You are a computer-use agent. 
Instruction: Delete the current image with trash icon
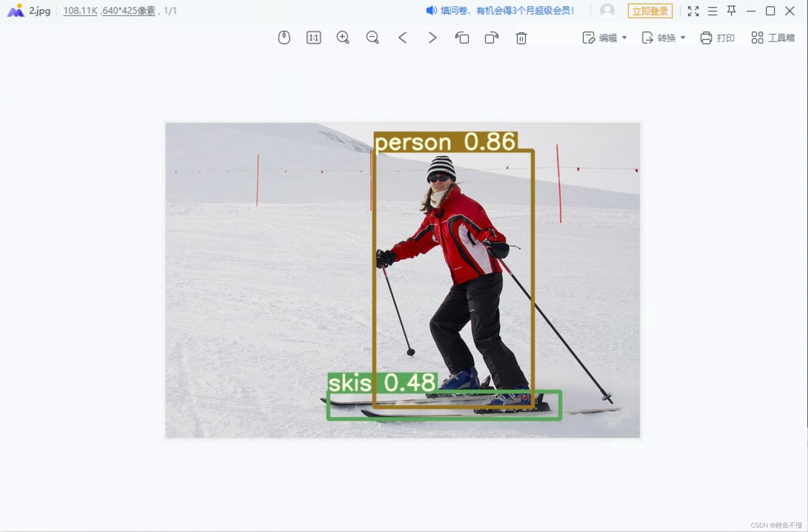[521, 38]
